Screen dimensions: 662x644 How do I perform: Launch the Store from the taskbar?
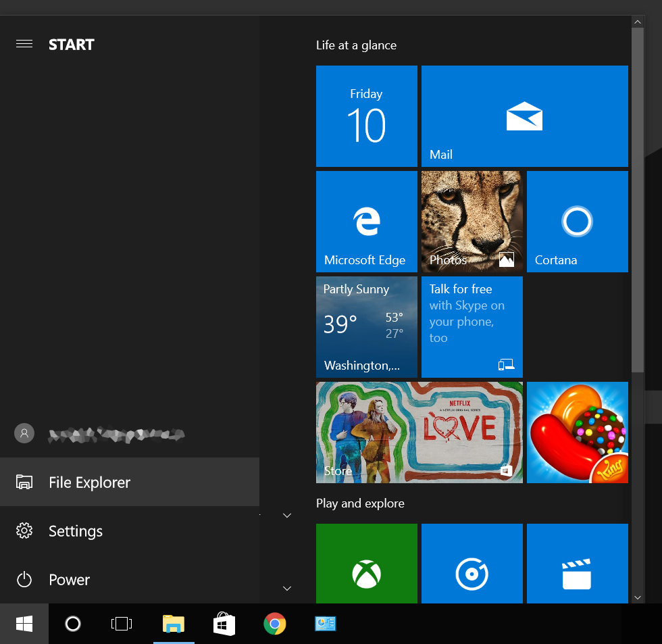point(224,624)
